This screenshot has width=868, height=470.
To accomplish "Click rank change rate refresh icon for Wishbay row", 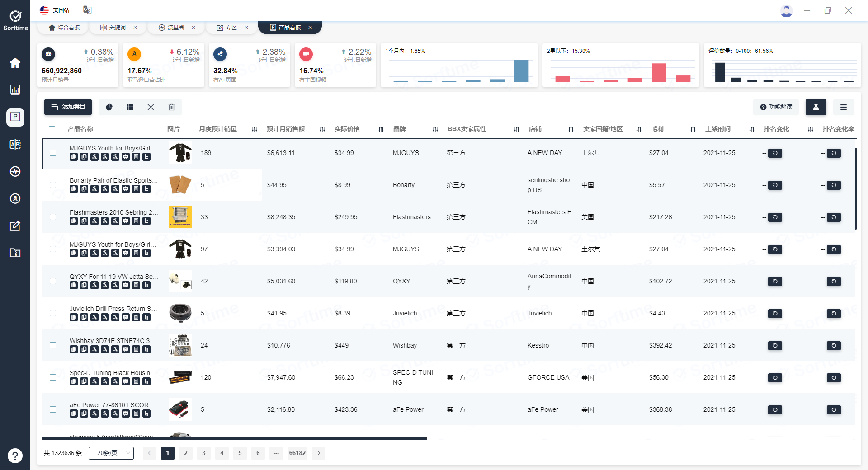I will pos(834,346).
